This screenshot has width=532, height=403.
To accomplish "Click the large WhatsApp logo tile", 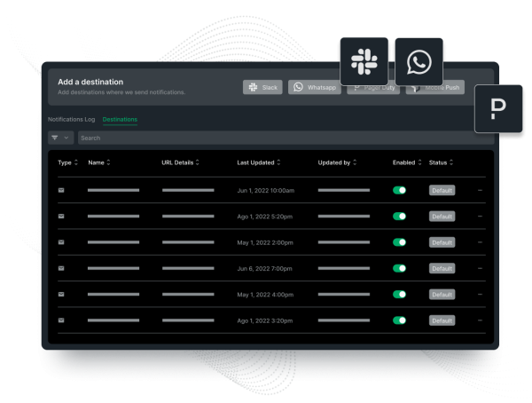I will point(419,61).
